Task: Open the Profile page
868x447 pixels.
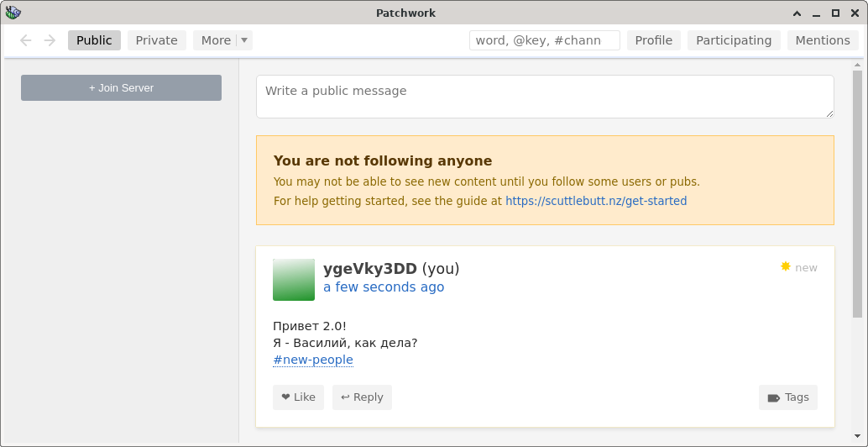Action: coord(654,40)
